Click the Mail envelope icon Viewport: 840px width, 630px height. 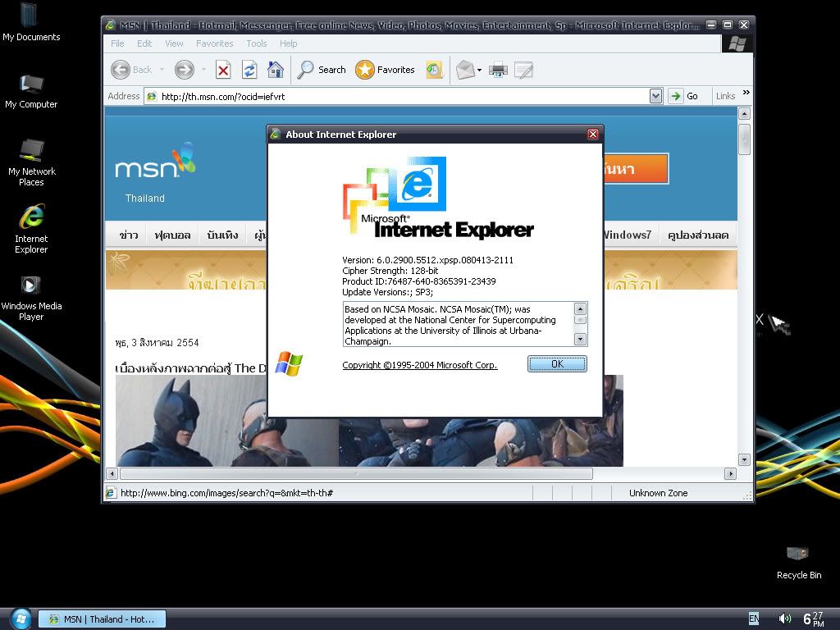465,70
